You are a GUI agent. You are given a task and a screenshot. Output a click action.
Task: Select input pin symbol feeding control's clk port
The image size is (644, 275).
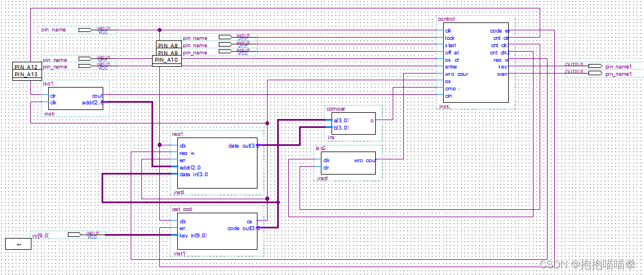(85, 30)
